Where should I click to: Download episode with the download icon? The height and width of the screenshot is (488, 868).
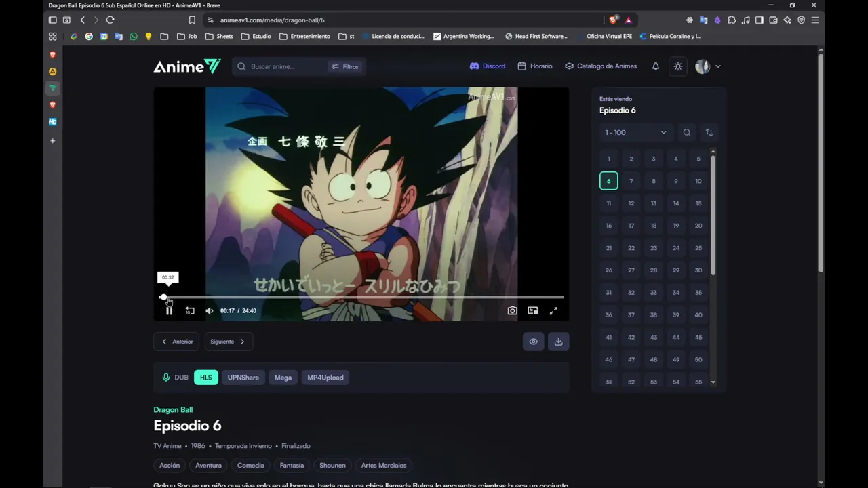coord(558,342)
